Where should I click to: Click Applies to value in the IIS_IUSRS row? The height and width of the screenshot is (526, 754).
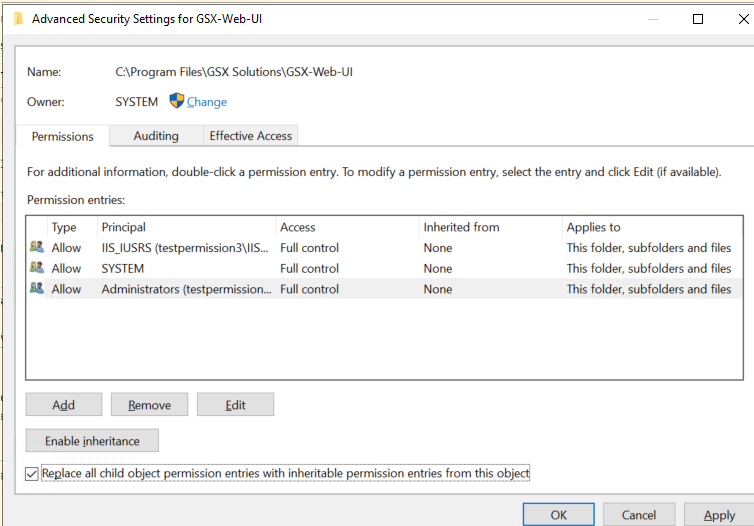[x=649, y=248]
